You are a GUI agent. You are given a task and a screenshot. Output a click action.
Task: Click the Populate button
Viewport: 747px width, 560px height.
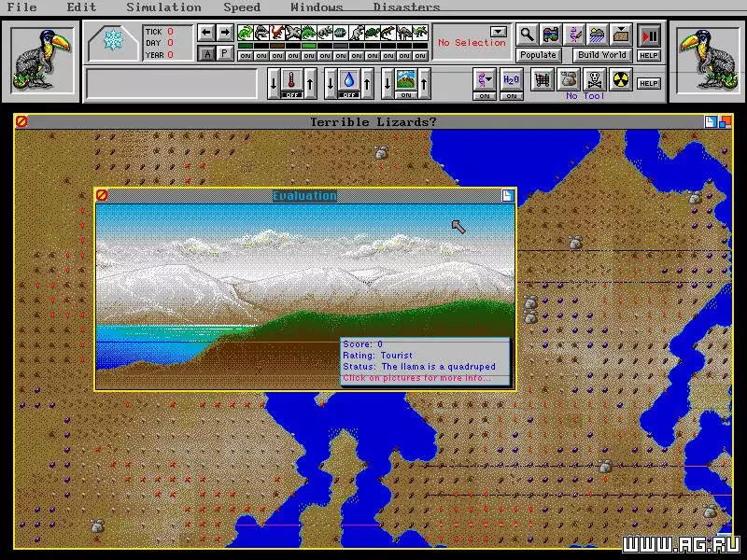coord(538,55)
